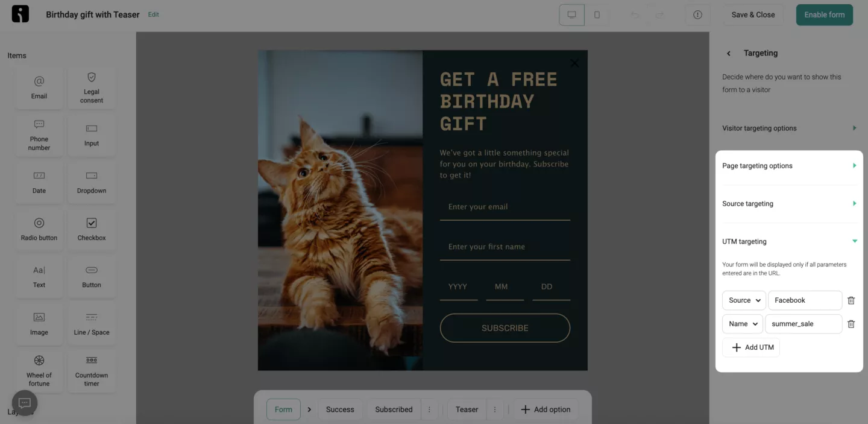Add the Countdown timer item
The image size is (868, 424).
pyautogui.click(x=92, y=370)
